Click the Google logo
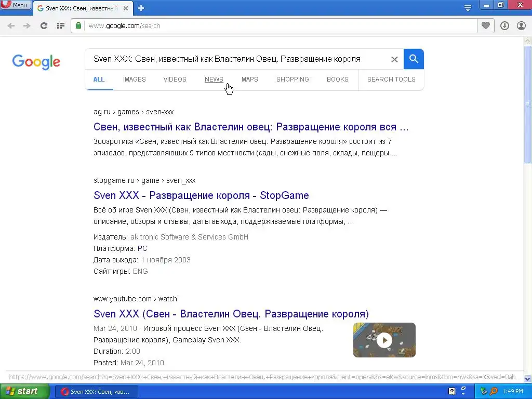Screen dimensions: 532x399 click(x=36, y=62)
